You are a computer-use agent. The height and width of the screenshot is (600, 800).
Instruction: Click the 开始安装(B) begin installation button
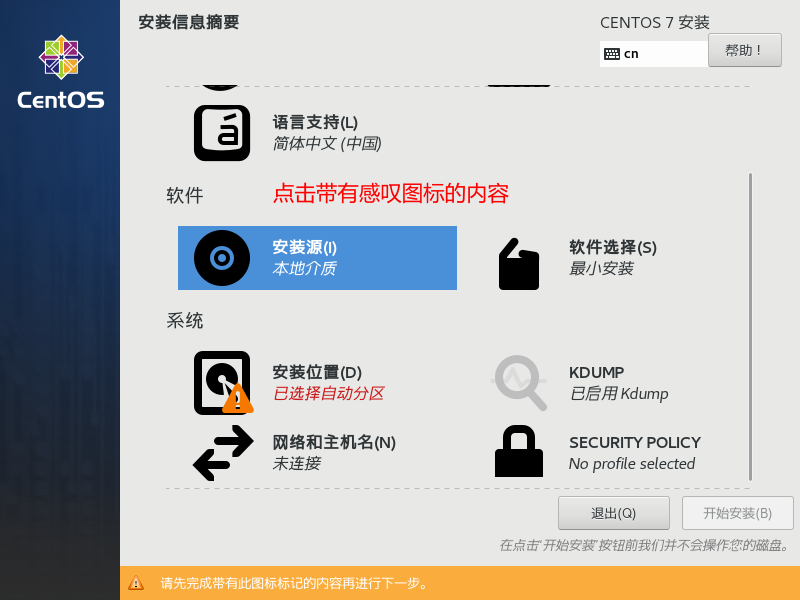click(x=738, y=513)
